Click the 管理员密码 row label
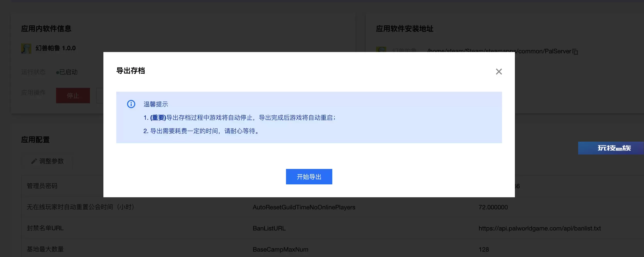This screenshot has height=257, width=644. pos(42,186)
